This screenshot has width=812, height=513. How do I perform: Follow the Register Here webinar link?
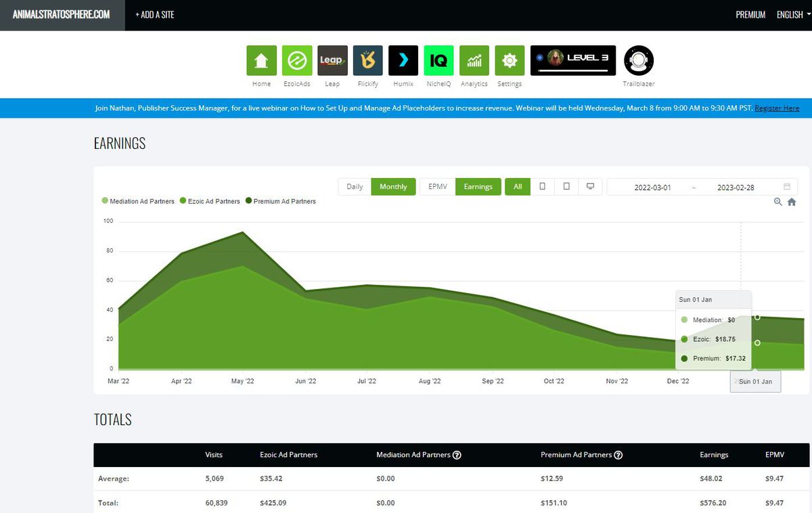pos(777,108)
